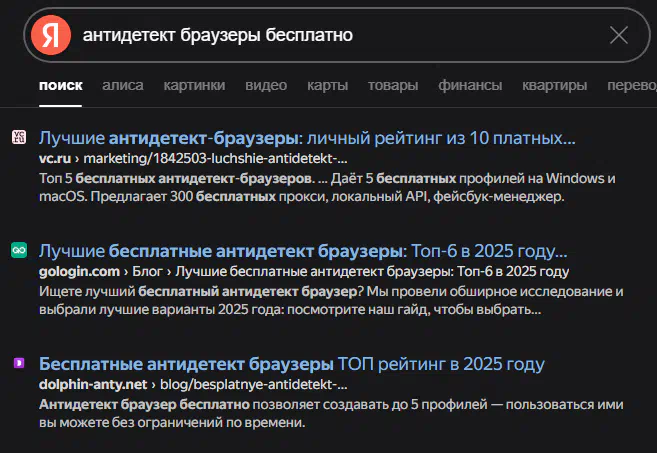Select the поиск tab
This screenshot has width=657, height=453.
(61, 85)
